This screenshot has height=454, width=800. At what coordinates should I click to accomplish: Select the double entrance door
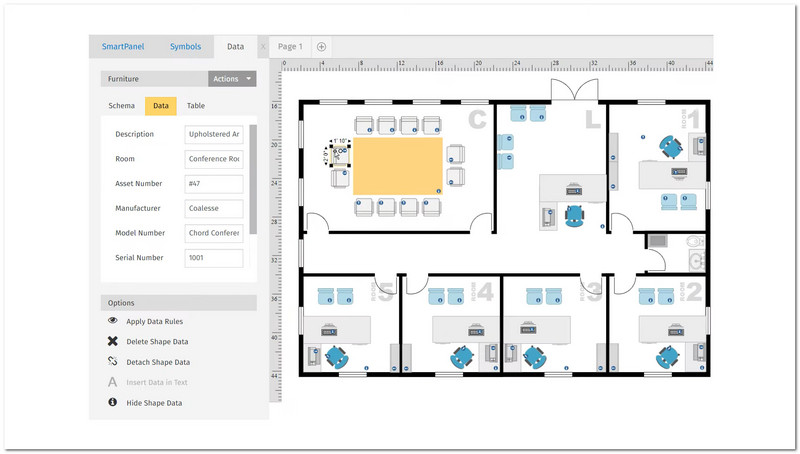(574, 90)
